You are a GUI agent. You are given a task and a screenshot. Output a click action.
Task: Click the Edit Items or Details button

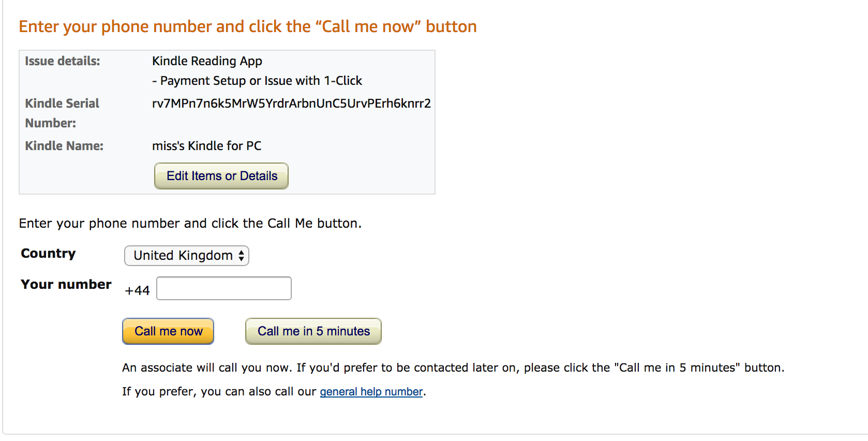pyautogui.click(x=221, y=176)
